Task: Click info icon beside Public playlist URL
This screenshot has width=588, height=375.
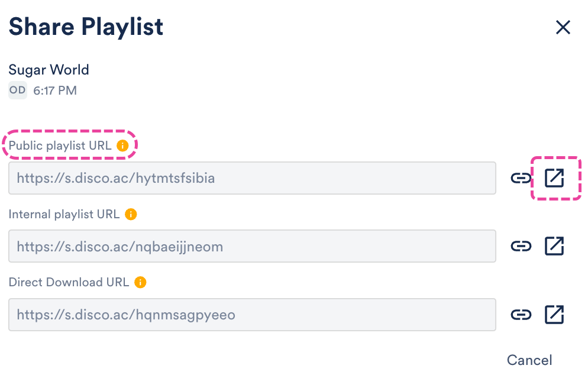Action: [x=122, y=146]
